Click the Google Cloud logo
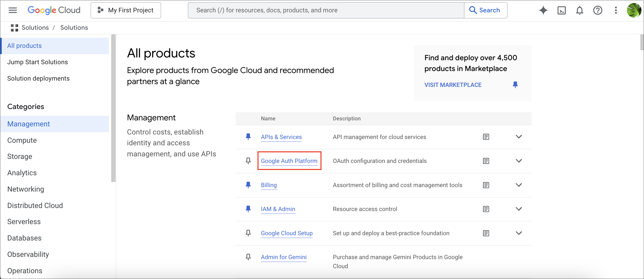 [54, 10]
